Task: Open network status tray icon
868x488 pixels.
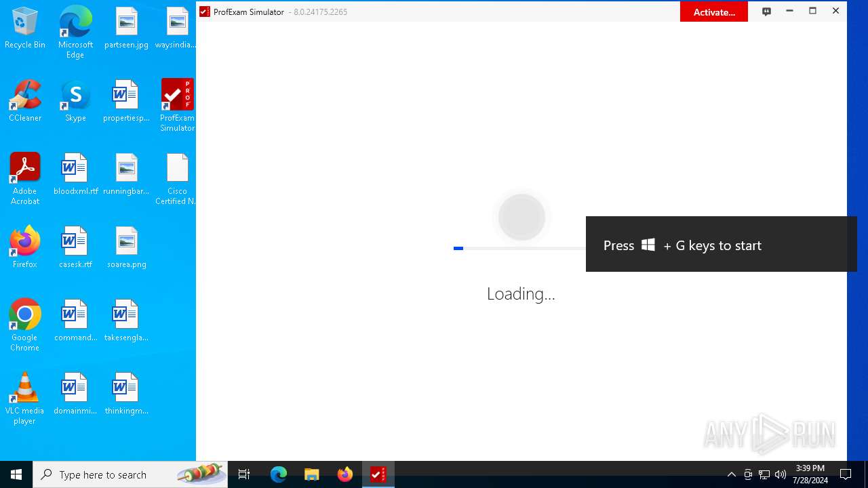Action: [x=764, y=474]
